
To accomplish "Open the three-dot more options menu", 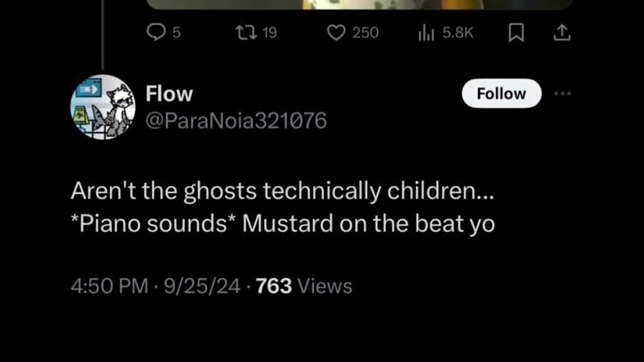I will tap(562, 94).
